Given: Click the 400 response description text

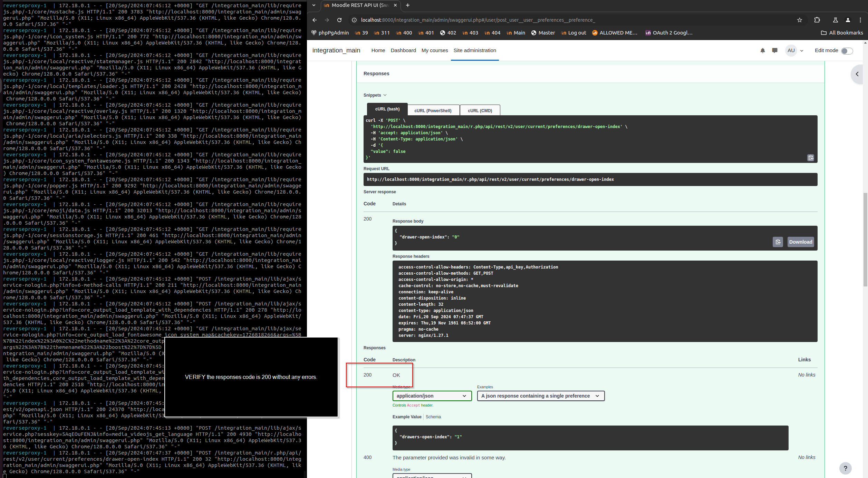Looking at the screenshot, I should tap(449, 458).
